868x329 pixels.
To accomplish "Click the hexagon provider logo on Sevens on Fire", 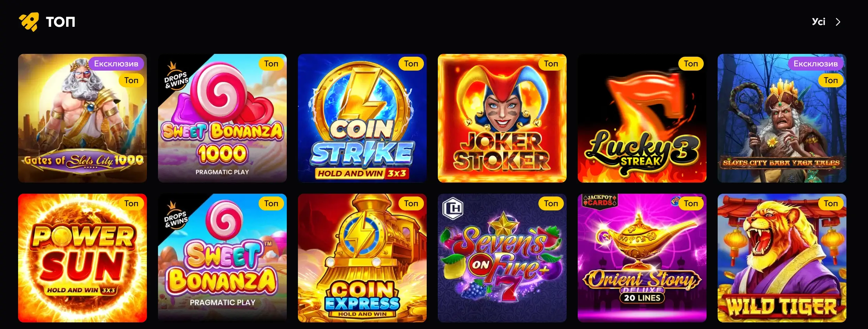I will (453, 209).
